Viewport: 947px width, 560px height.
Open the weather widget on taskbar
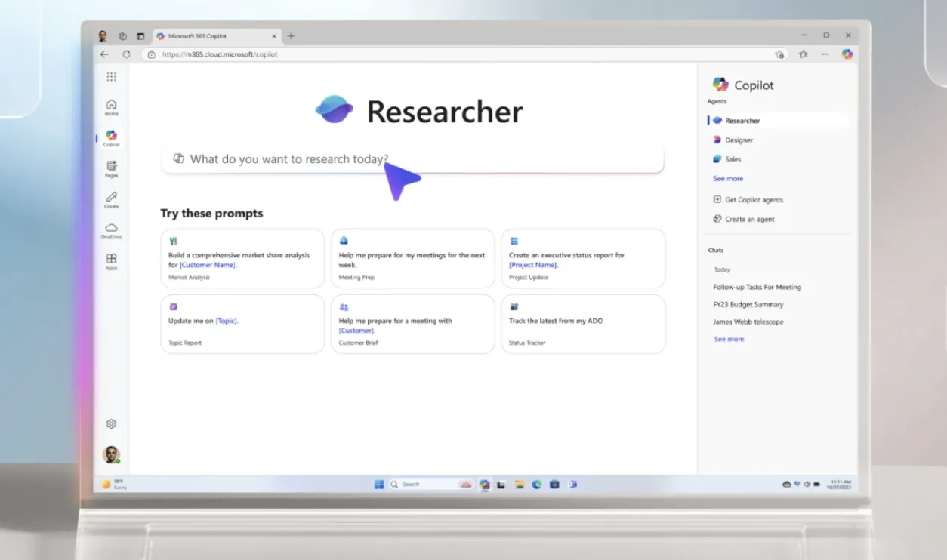click(x=114, y=485)
